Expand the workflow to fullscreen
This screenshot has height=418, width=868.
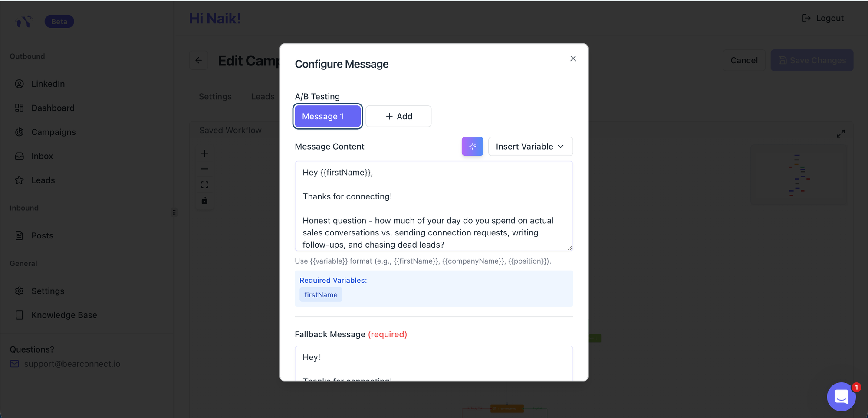[841, 134]
